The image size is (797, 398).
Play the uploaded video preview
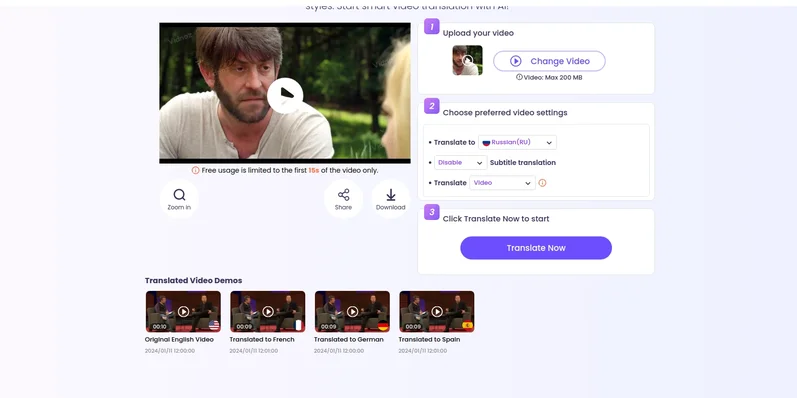tap(285, 95)
